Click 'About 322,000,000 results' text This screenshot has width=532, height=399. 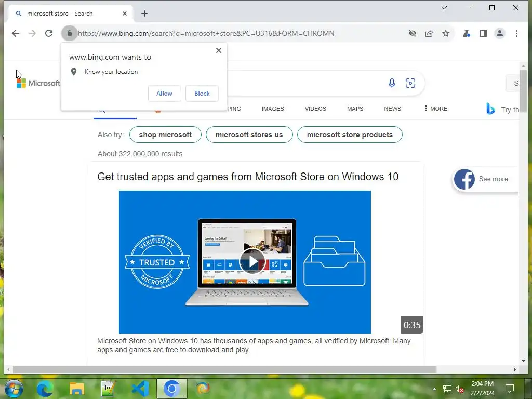(x=140, y=154)
